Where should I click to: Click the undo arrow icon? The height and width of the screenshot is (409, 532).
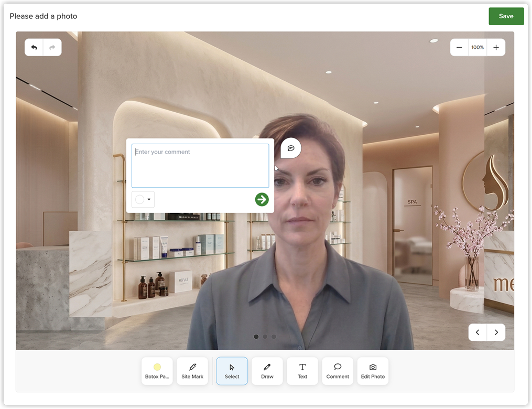coord(34,48)
